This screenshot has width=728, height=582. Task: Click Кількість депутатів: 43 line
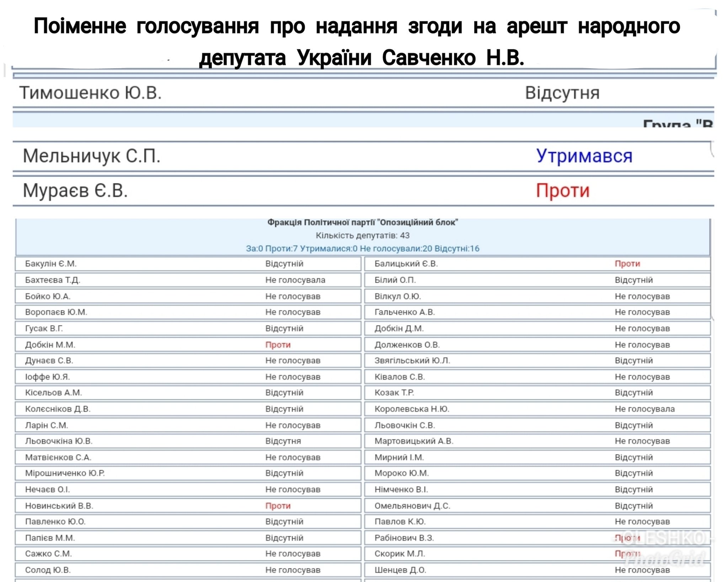point(363,236)
